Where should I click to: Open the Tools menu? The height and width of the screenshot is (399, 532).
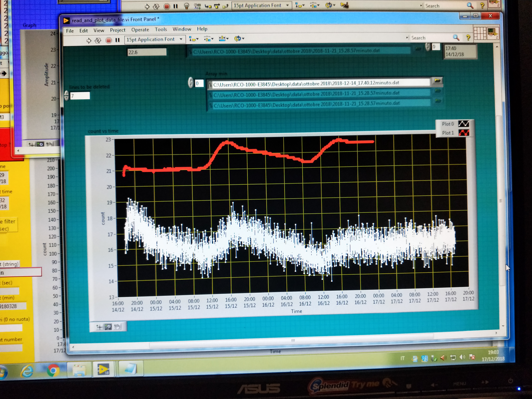(x=161, y=29)
